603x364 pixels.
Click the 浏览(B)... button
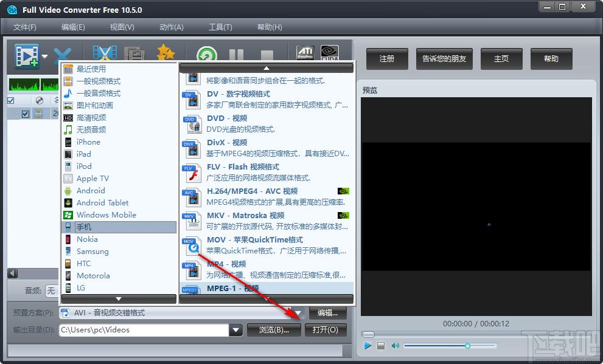coord(274,330)
